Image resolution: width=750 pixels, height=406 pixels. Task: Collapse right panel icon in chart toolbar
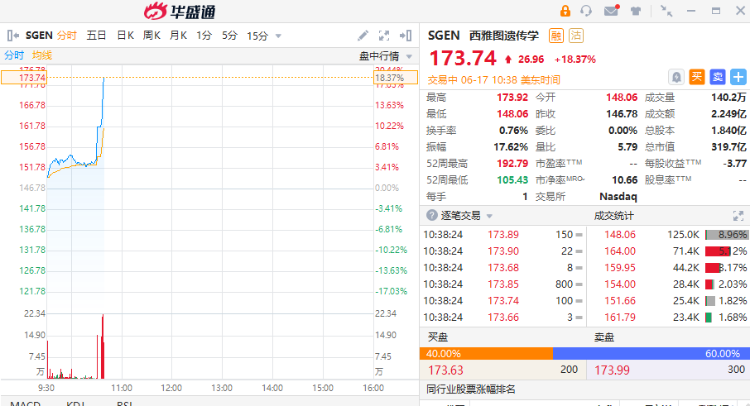[406, 35]
